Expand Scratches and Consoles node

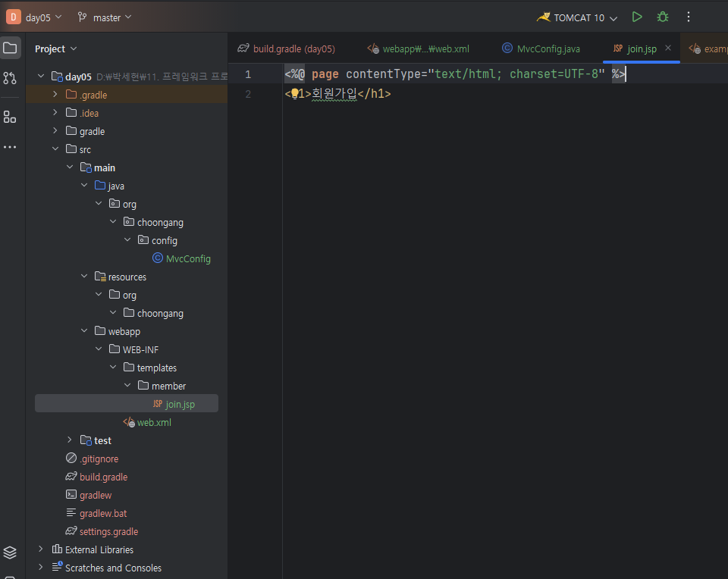[x=41, y=567]
